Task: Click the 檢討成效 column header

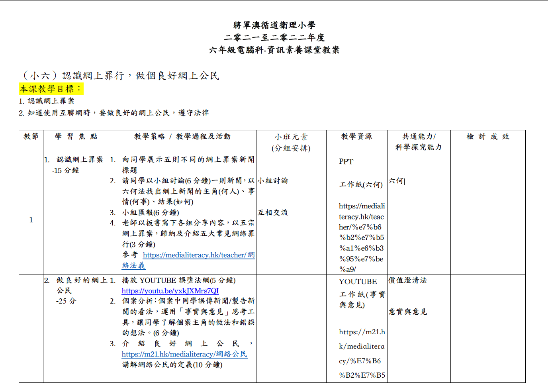Action: click(x=488, y=137)
